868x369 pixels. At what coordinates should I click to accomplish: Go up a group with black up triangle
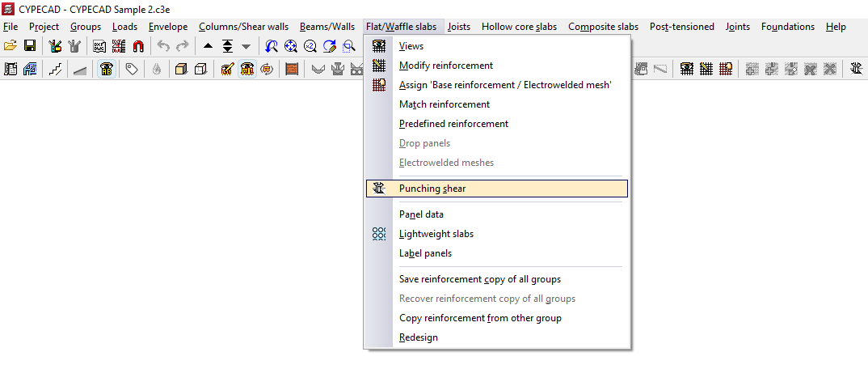208,47
